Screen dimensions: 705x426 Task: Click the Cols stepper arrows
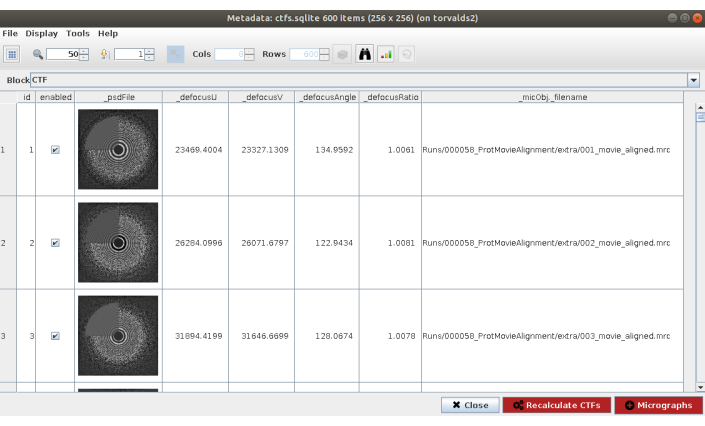click(x=250, y=54)
